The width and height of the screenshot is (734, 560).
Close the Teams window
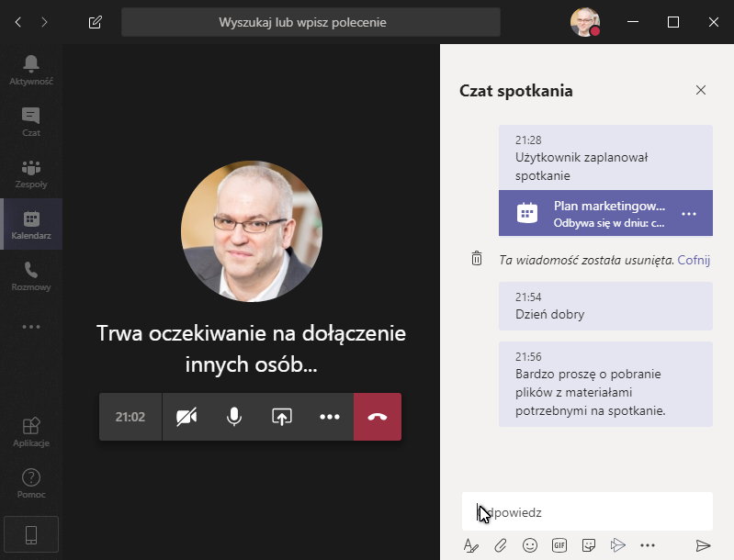(714, 22)
